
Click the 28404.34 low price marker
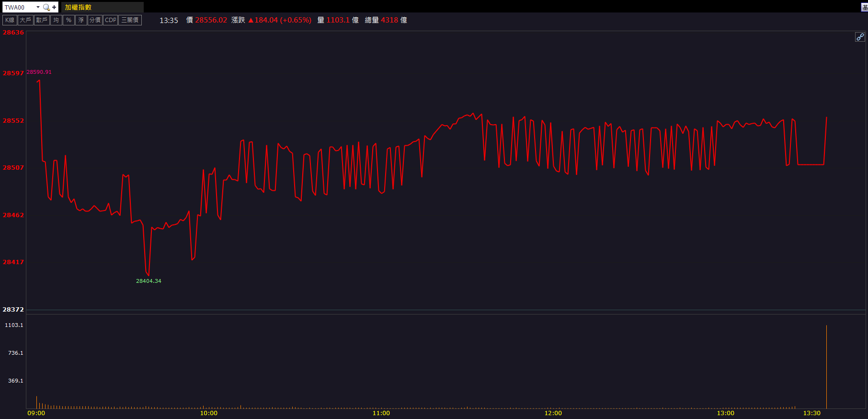pyautogui.click(x=148, y=281)
